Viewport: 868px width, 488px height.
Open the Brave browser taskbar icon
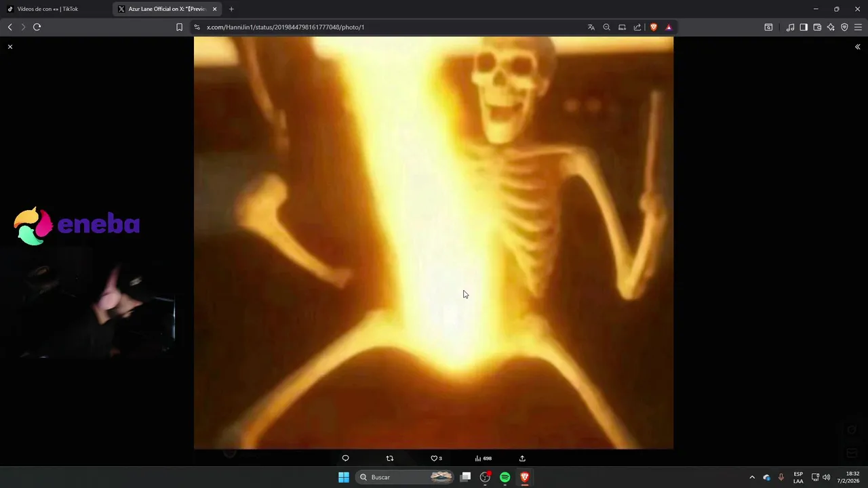click(524, 477)
